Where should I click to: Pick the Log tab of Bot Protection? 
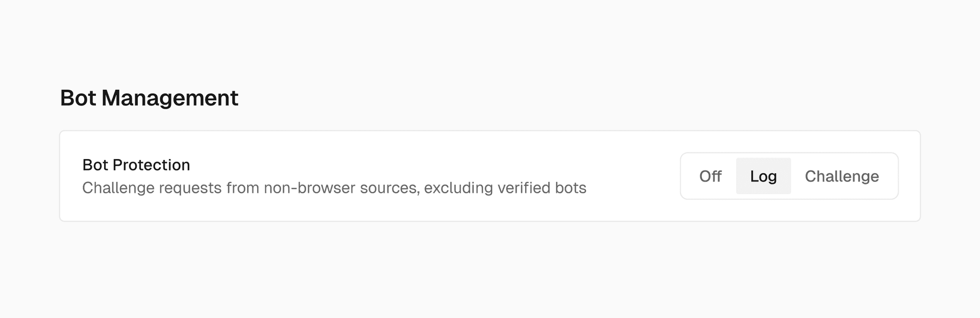(763, 176)
